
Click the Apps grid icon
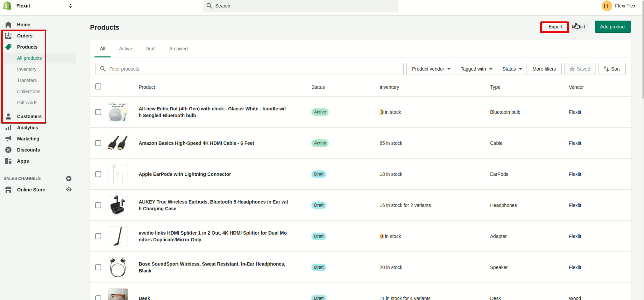pyautogui.click(x=8, y=161)
